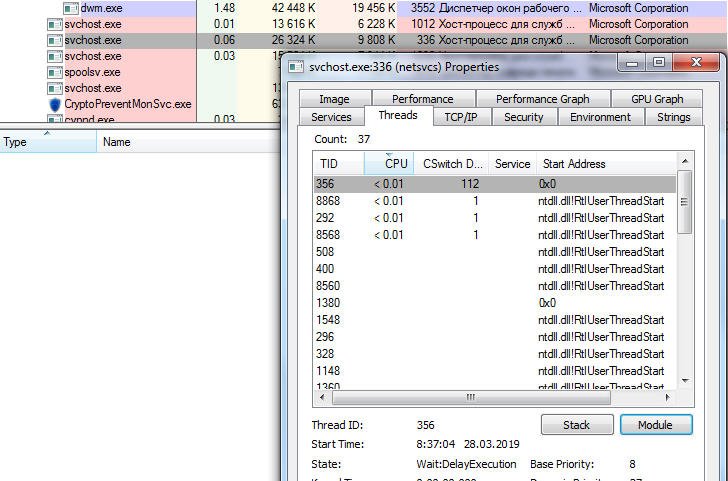
Task: Open the Performance Graph tab
Action: (542, 99)
